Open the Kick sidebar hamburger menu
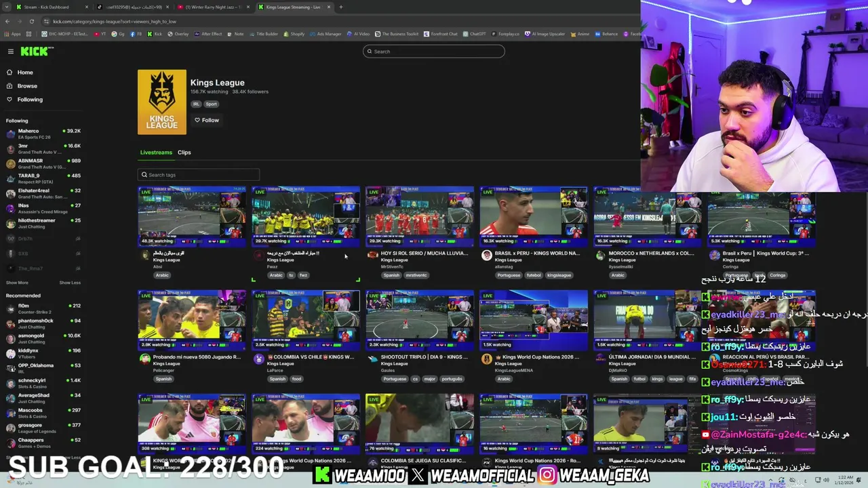Screen dimensions: 868x488 coord(11,52)
